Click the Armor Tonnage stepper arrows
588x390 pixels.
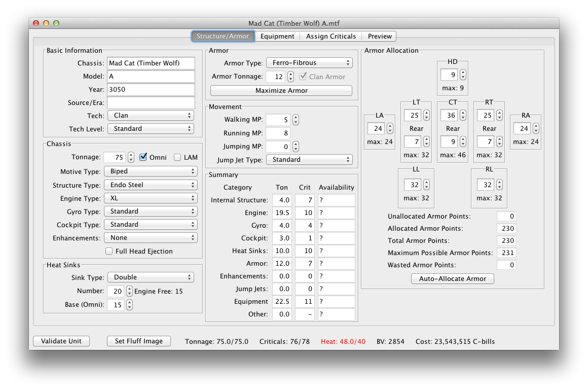coord(290,77)
